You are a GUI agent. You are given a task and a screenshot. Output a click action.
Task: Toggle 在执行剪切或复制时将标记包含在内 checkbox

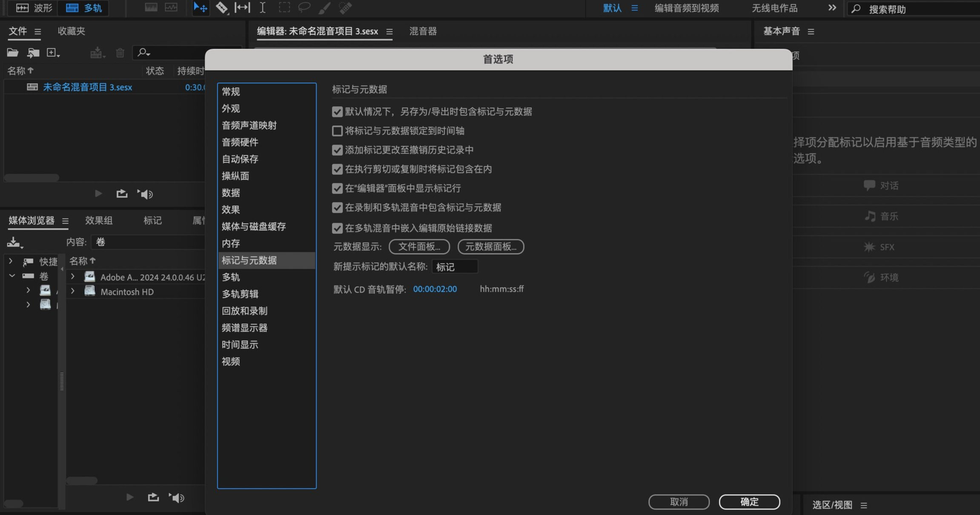click(337, 169)
